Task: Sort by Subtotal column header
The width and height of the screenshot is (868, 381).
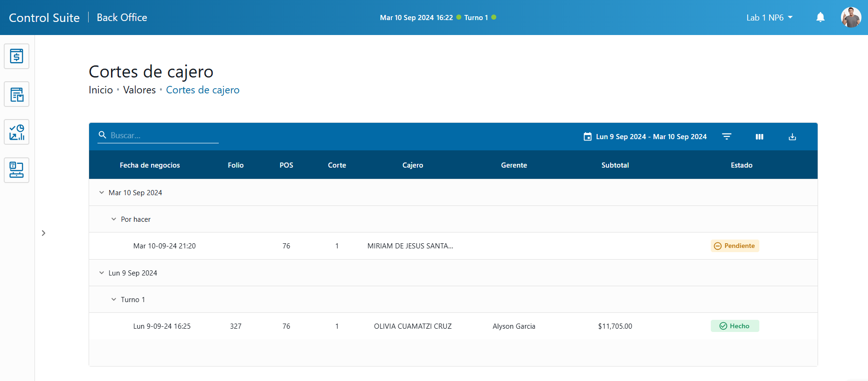Action: [x=615, y=165]
